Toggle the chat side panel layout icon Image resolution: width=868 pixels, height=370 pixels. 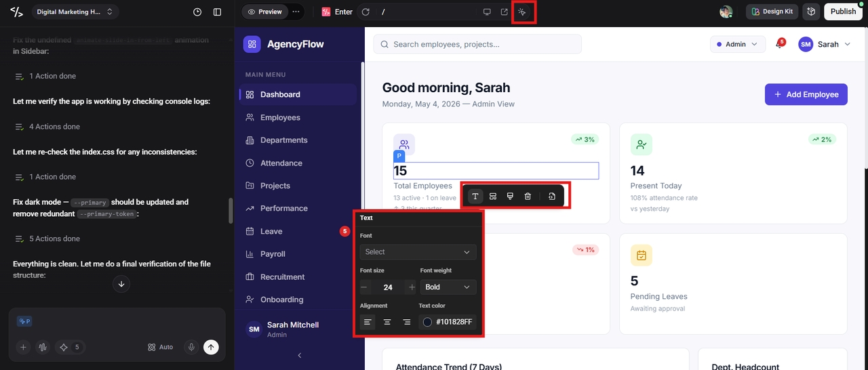coord(217,12)
